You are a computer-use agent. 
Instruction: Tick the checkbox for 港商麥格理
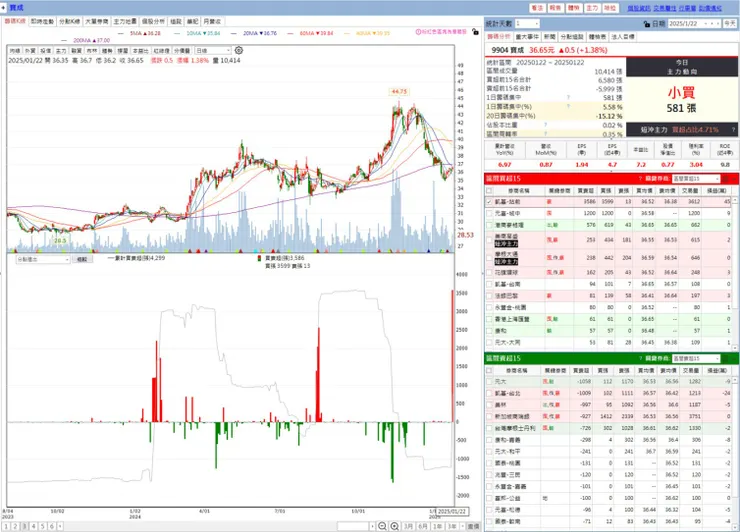point(489,225)
